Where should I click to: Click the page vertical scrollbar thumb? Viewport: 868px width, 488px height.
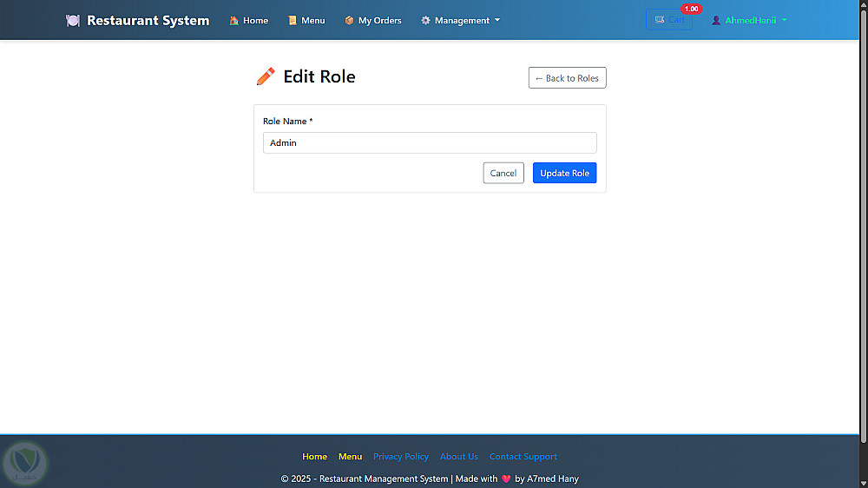coord(864,225)
